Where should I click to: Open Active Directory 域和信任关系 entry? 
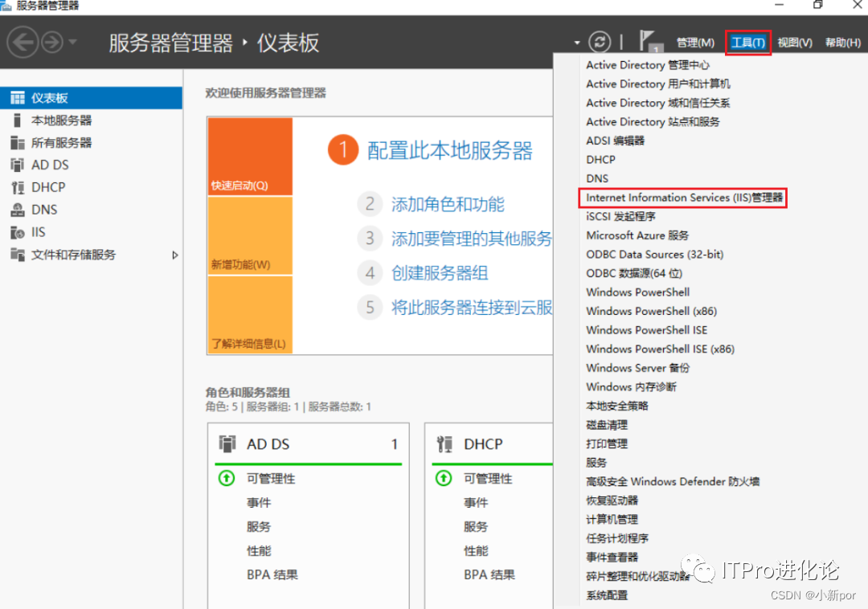pyautogui.click(x=657, y=103)
